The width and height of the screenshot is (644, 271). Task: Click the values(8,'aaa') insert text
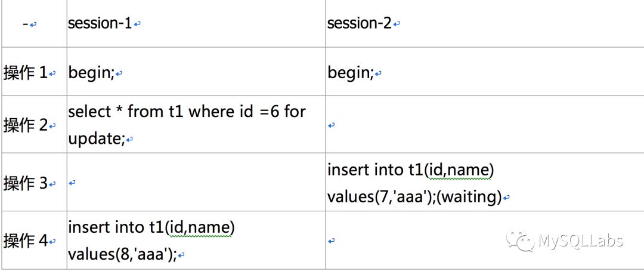122,254
